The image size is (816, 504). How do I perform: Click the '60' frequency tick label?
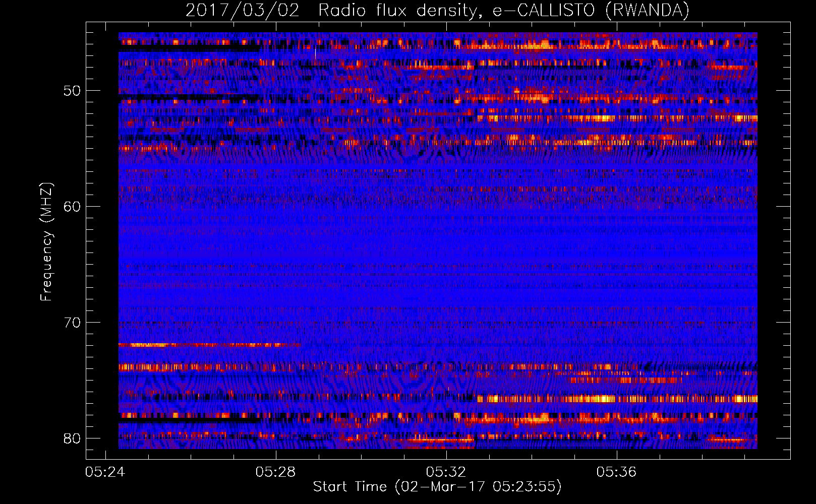72,207
